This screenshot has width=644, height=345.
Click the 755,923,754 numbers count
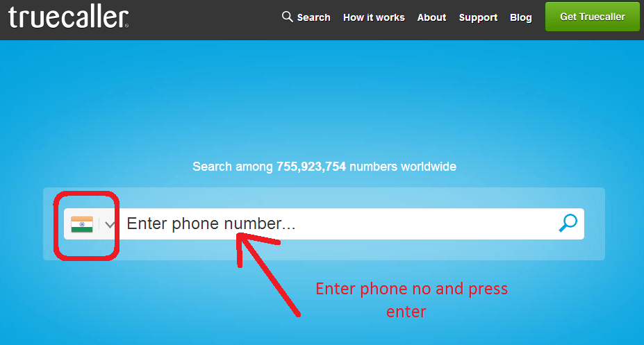pyautogui.click(x=311, y=167)
